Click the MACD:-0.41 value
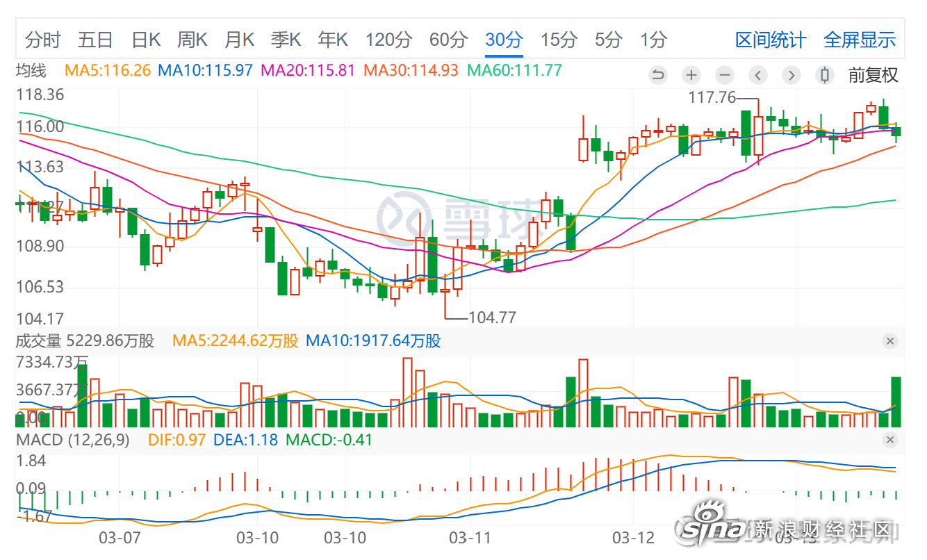 point(329,440)
